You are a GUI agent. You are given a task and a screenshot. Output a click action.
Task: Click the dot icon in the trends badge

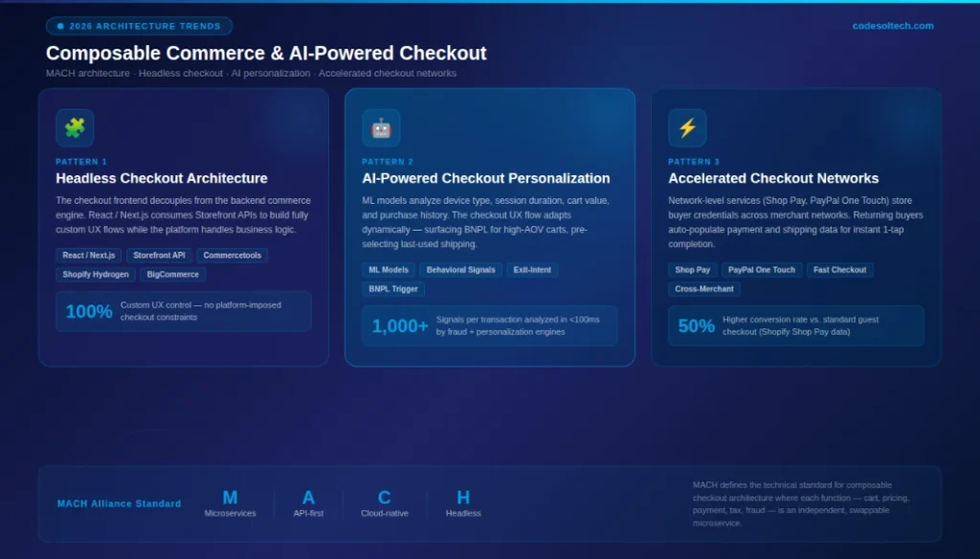(59, 26)
